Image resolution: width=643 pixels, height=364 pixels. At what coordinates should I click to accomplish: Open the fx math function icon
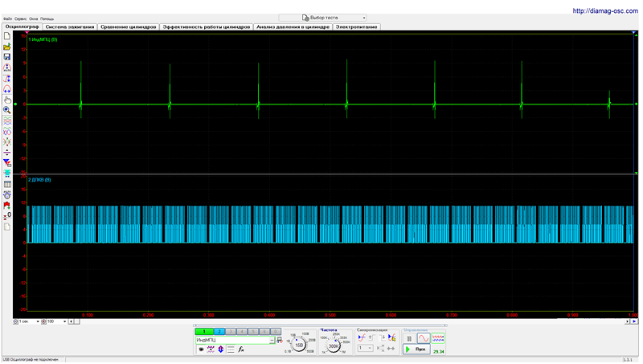(241, 350)
